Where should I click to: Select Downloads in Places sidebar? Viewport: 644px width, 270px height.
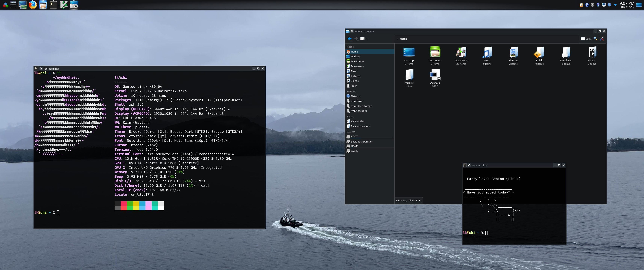357,66
